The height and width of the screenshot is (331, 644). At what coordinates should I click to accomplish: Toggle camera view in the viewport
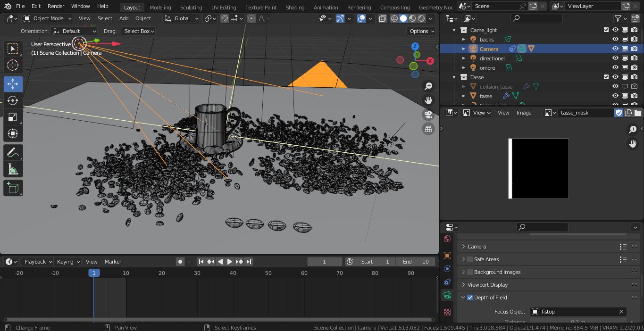pos(428,115)
